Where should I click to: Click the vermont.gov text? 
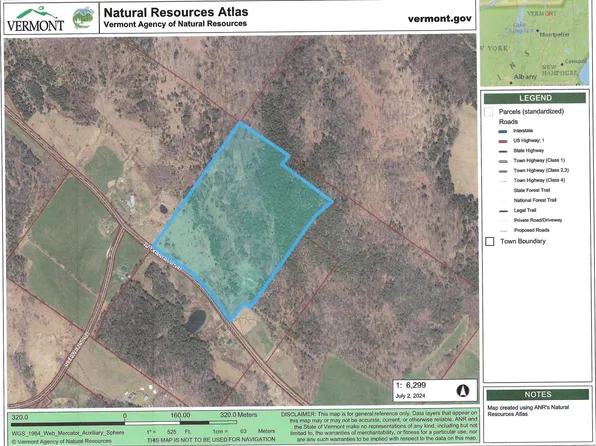[439, 19]
